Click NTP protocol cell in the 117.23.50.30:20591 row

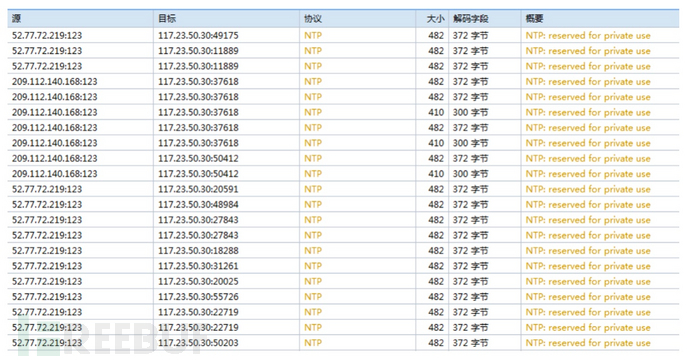pos(313,189)
